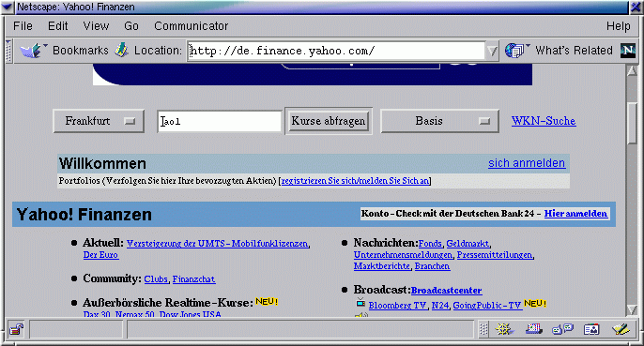644x346 pixels.
Task: Open the Communicator menu
Action: coord(191,26)
